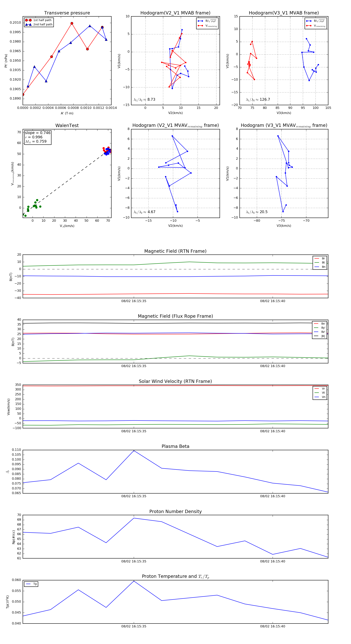Click the λ1/λ2 ≈ 8.73 annotation
351x644 pixels.
[x=144, y=100]
